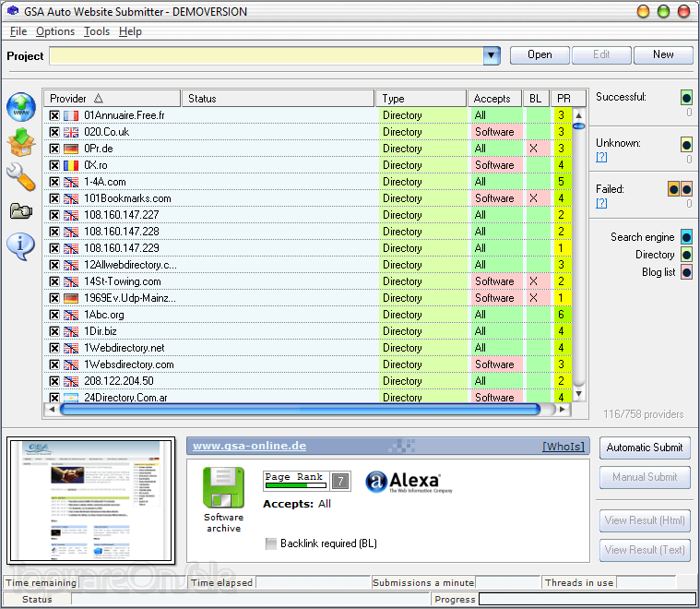This screenshot has height=609, width=700.
Task: Sort by the Type column header
Action: tap(421, 99)
